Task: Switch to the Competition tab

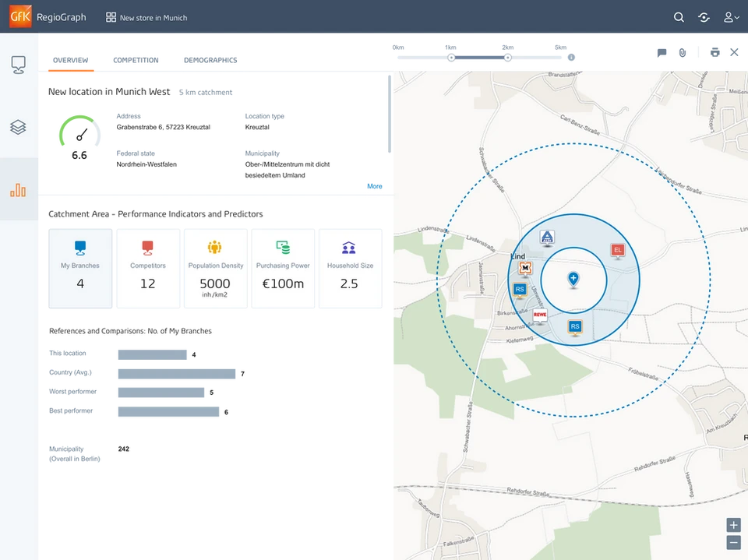Action: (x=136, y=60)
